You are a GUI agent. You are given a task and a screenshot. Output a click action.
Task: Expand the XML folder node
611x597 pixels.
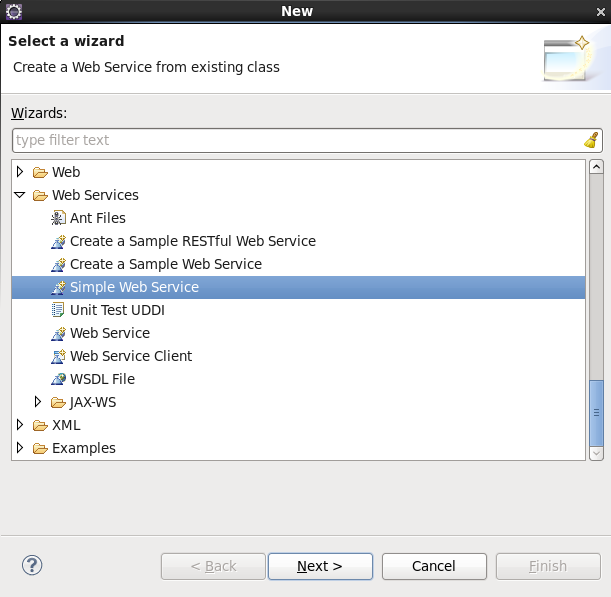click(x=20, y=425)
